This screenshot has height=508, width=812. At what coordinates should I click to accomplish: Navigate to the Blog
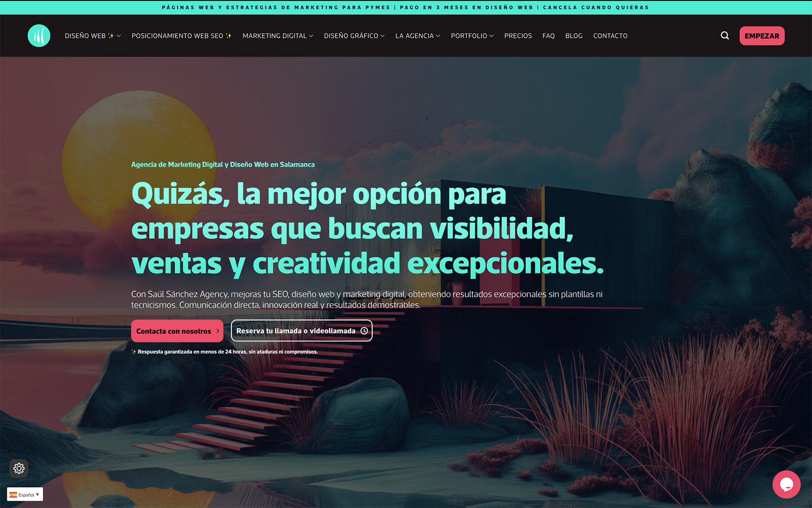click(574, 36)
